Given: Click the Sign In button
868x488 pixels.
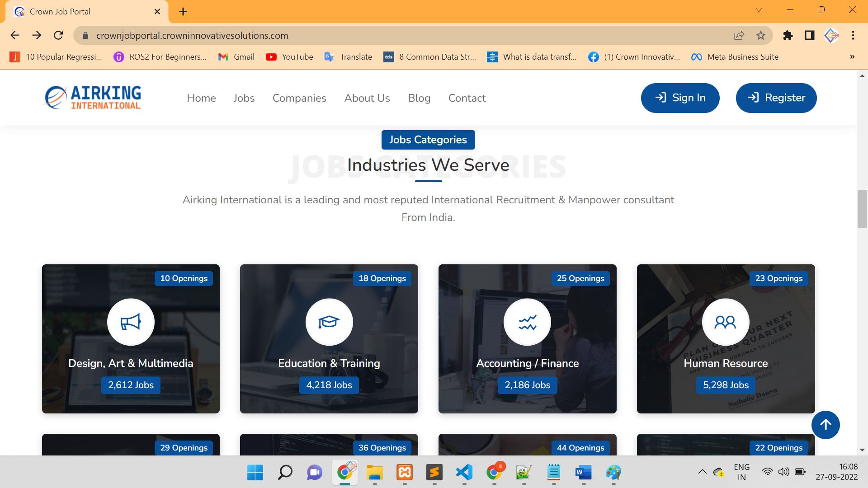Looking at the screenshot, I should (680, 98).
